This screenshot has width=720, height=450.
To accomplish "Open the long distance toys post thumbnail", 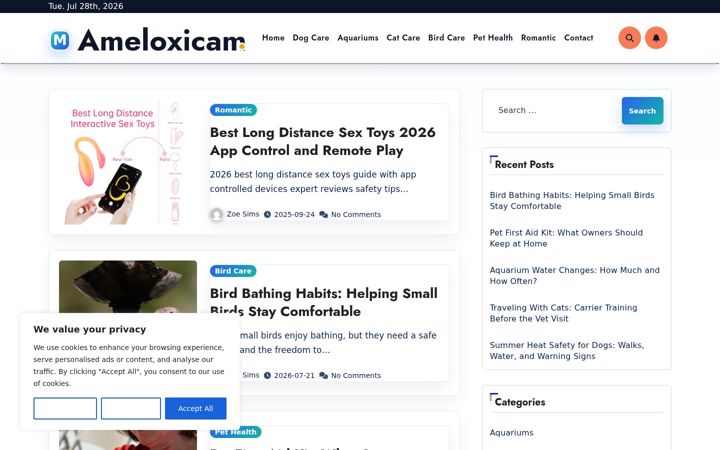I will pyautogui.click(x=128, y=162).
